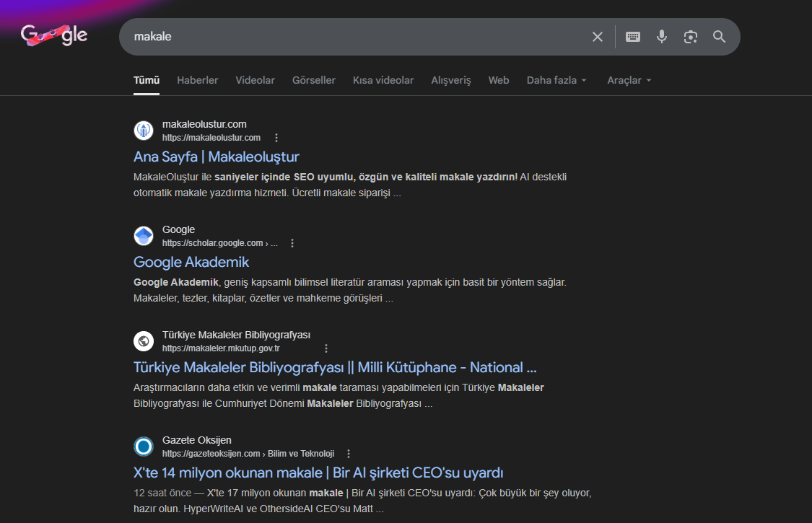Screen dimensions: 812x523
Task: Open the Türkiye Makaleler Bibliyografyası Milli Kütüphane link
Action: click(x=335, y=367)
